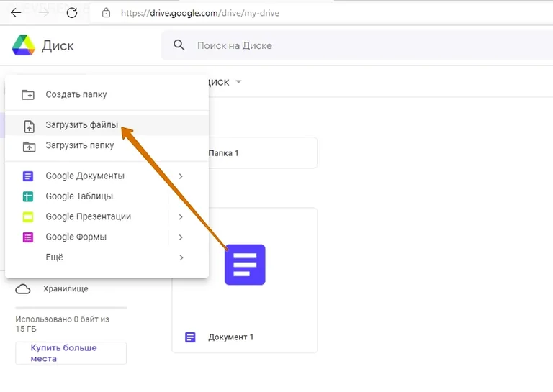Choose Google Формы in the menu
The image size is (553, 392).
point(107,237)
